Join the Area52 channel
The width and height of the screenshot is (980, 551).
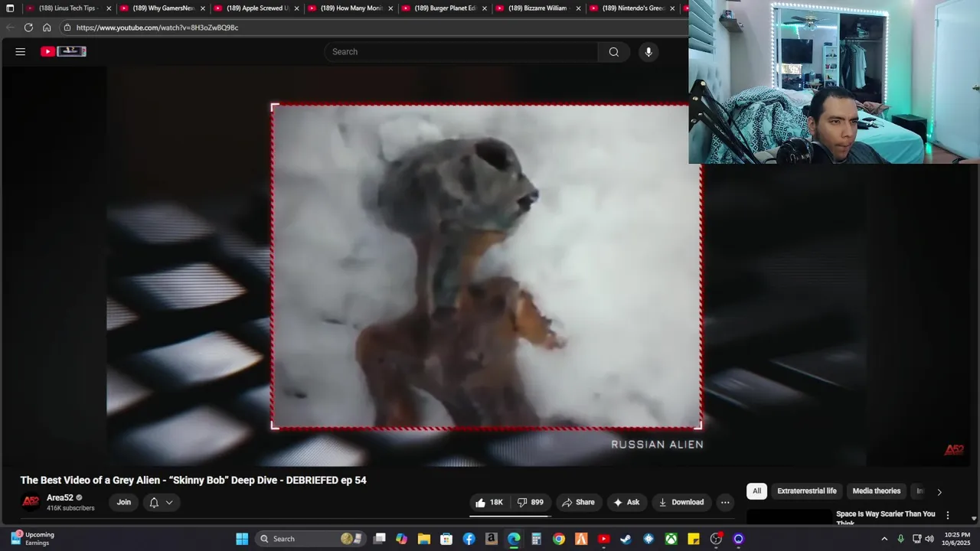[x=124, y=502]
